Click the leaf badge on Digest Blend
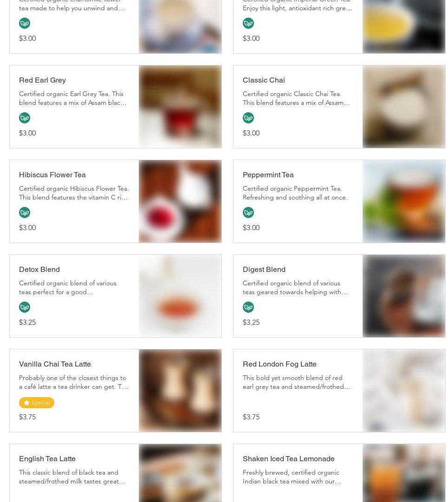 pos(248,307)
